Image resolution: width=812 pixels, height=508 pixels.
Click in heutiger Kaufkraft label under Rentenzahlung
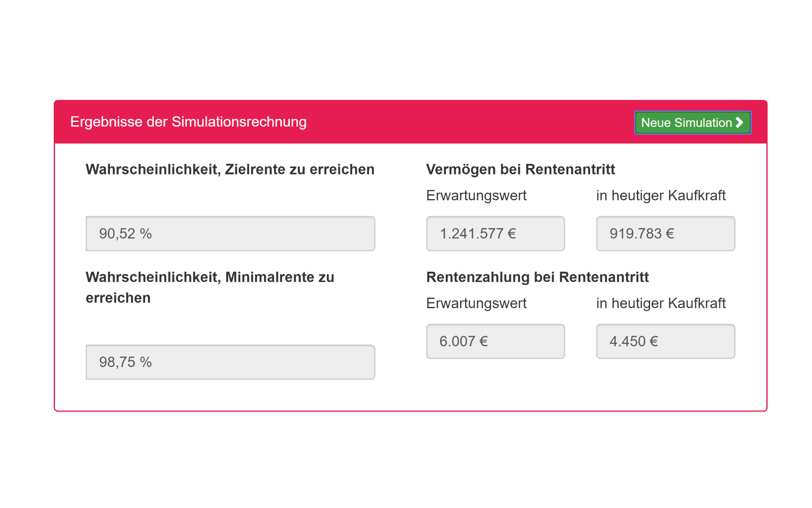(x=661, y=304)
